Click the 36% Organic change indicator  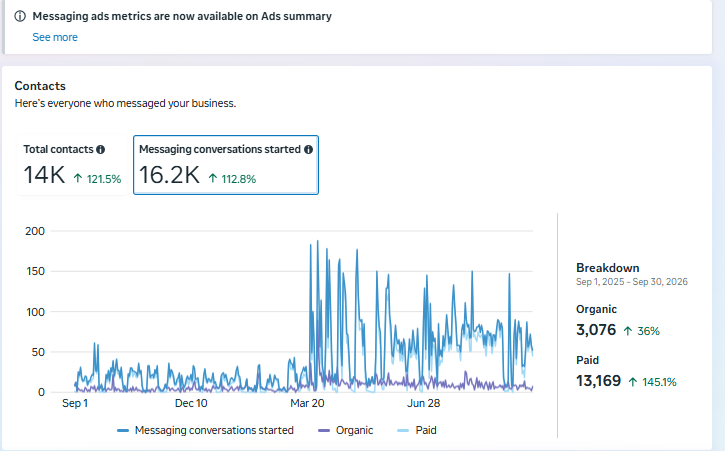[641, 331]
